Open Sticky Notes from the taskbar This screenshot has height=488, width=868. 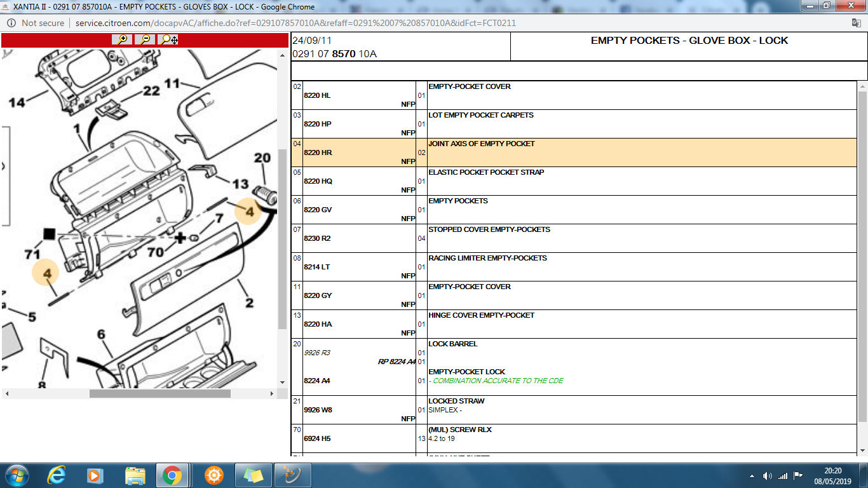[x=253, y=475]
